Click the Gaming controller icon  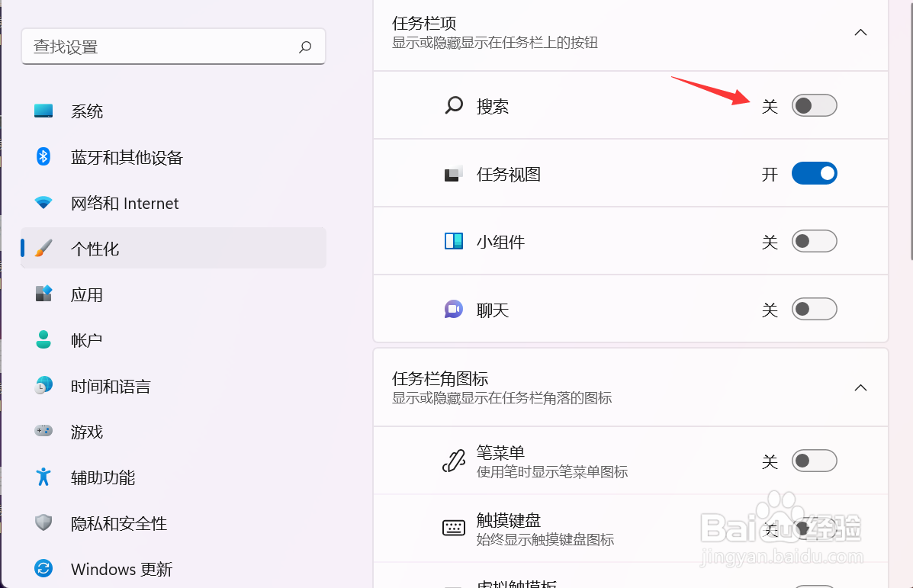click(43, 431)
